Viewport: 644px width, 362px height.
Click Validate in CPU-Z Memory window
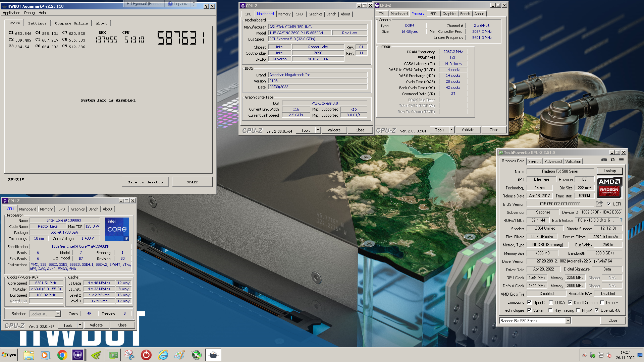[x=468, y=130]
